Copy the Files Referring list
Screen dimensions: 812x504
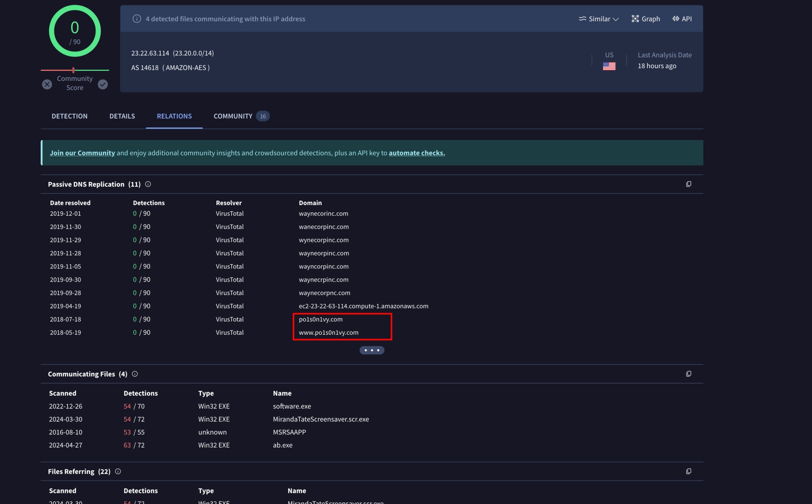(689, 471)
